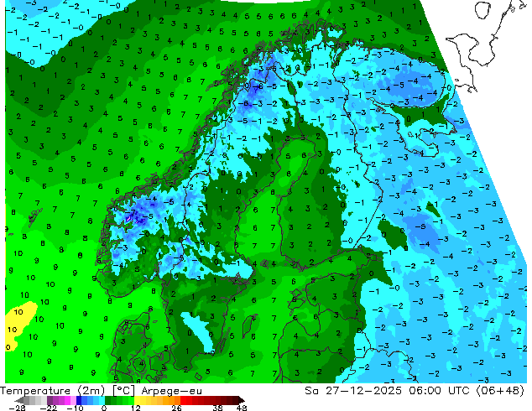The image size is (532, 411).
Task: Click the legend label '0'
Action: point(104,408)
